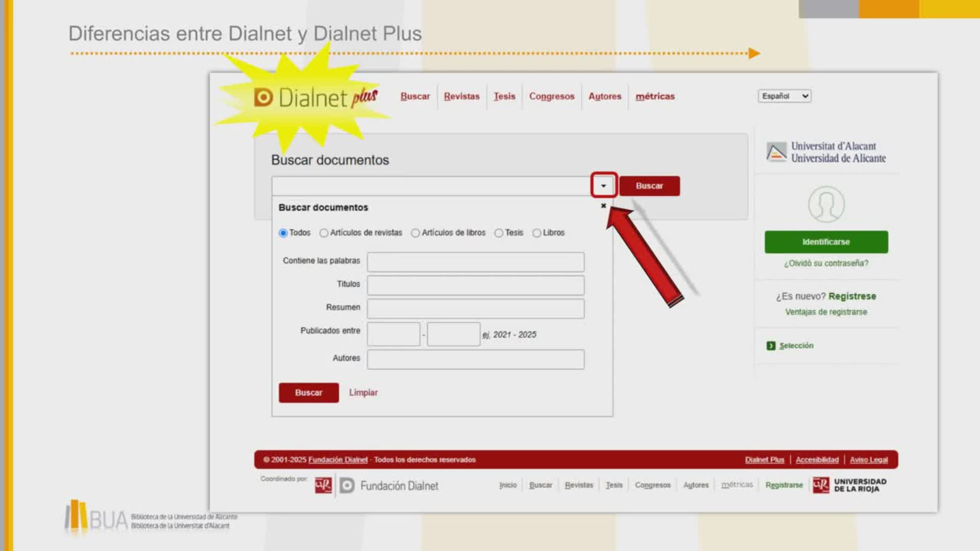Click the Limpiar link
This screenshot has width=980, height=551.
363,392
